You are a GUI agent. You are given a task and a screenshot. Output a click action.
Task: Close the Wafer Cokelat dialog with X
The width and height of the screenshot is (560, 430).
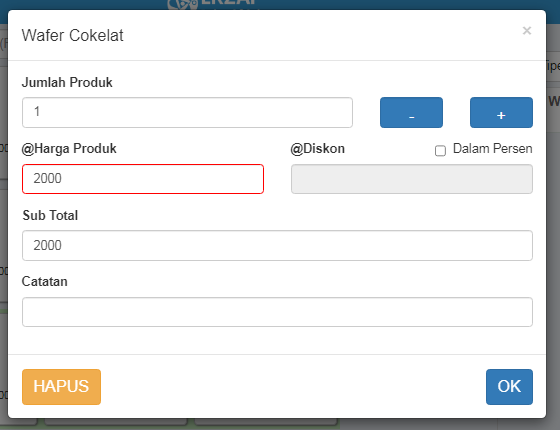point(527,31)
